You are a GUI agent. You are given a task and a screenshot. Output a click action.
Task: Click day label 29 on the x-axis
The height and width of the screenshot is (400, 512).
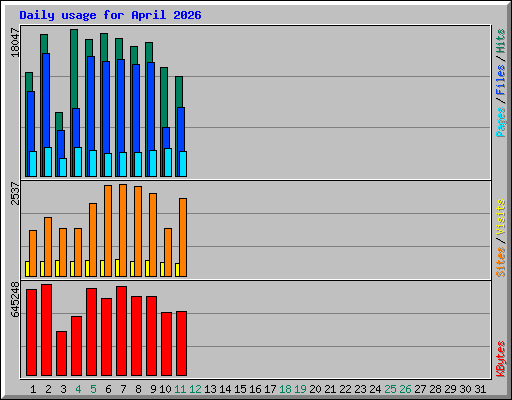coord(450,389)
